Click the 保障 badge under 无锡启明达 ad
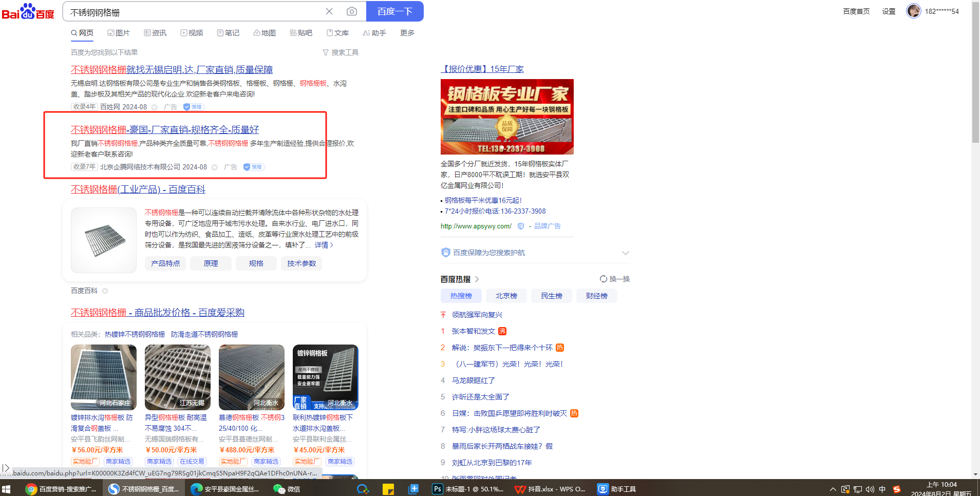 (x=194, y=107)
